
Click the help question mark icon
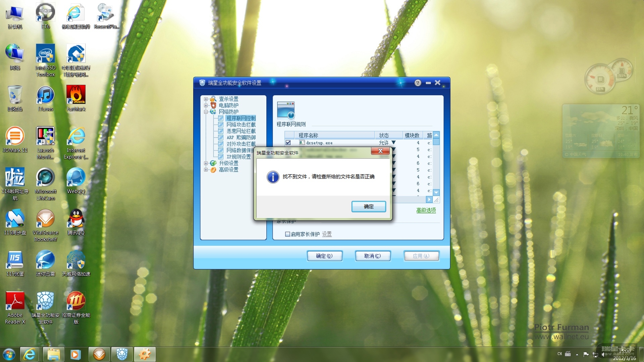(x=418, y=83)
